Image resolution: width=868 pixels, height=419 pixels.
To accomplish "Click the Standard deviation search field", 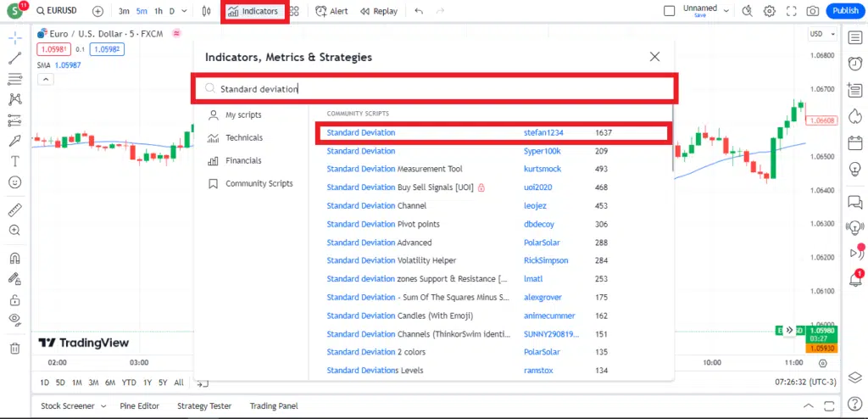I will (x=435, y=89).
